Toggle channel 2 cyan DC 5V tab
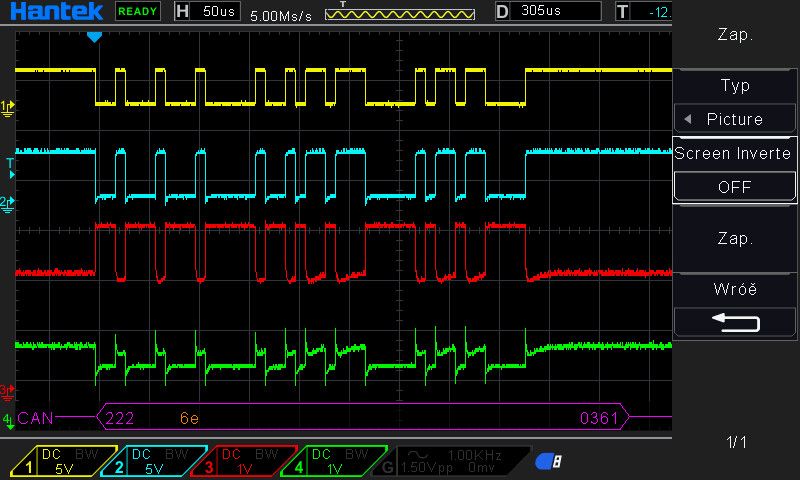Image resolution: width=800 pixels, height=480 pixels. (154, 461)
